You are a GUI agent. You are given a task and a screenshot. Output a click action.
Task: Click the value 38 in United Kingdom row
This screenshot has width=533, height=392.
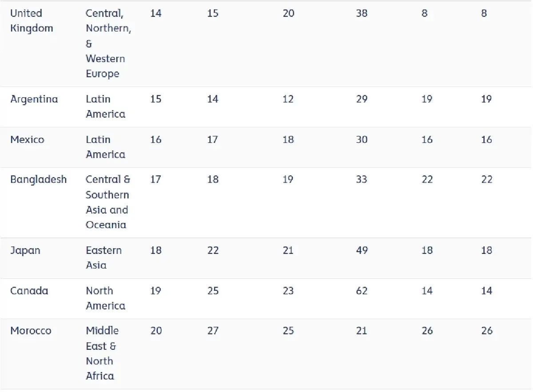pyautogui.click(x=362, y=13)
